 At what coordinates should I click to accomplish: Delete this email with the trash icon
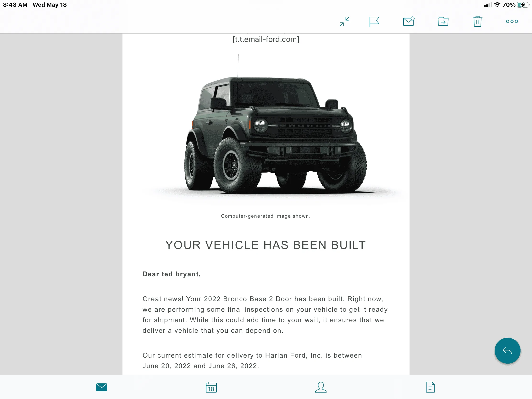tap(477, 21)
